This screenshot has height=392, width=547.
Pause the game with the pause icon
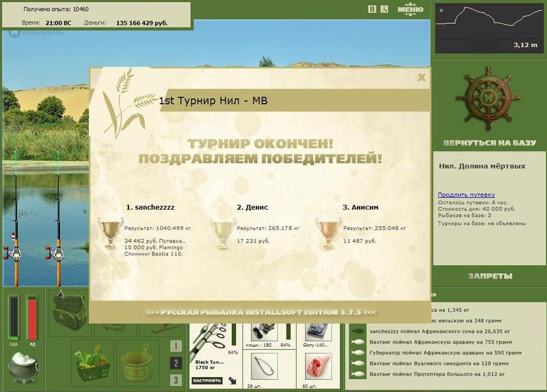tap(372, 10)
